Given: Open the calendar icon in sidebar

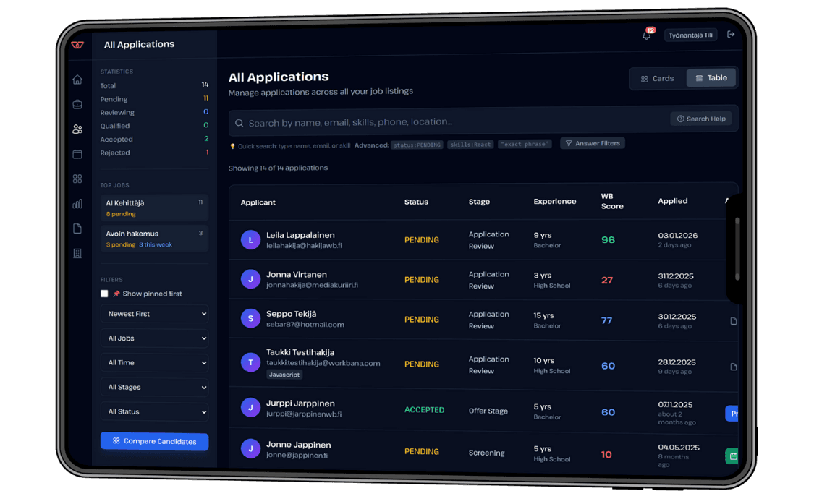Looking at the screenshot, I should tap(77, 154).
